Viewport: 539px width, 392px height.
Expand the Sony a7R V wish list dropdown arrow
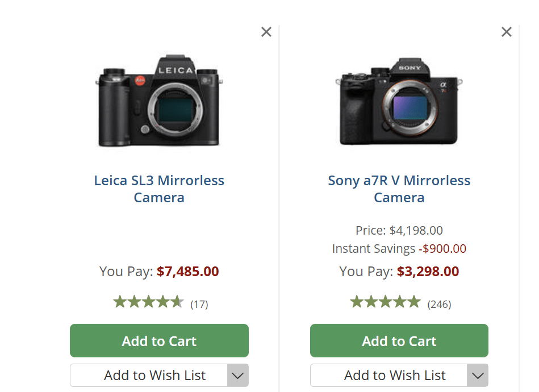(x=478, y=376)
